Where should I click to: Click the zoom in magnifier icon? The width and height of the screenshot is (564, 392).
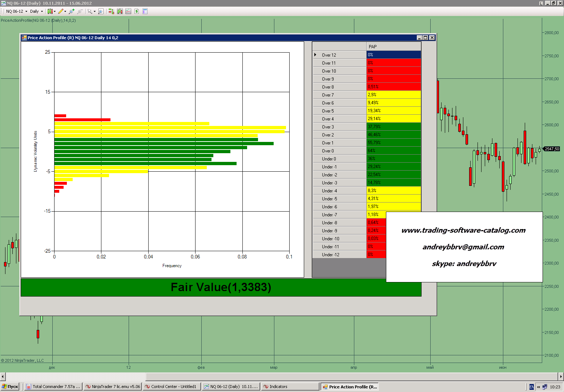pos(72,11)
